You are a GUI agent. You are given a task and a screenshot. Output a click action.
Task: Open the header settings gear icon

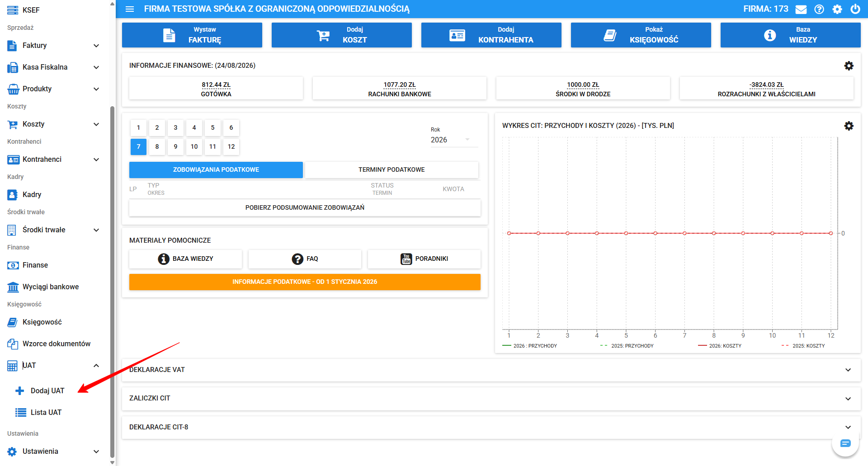[x=837, y=9]
